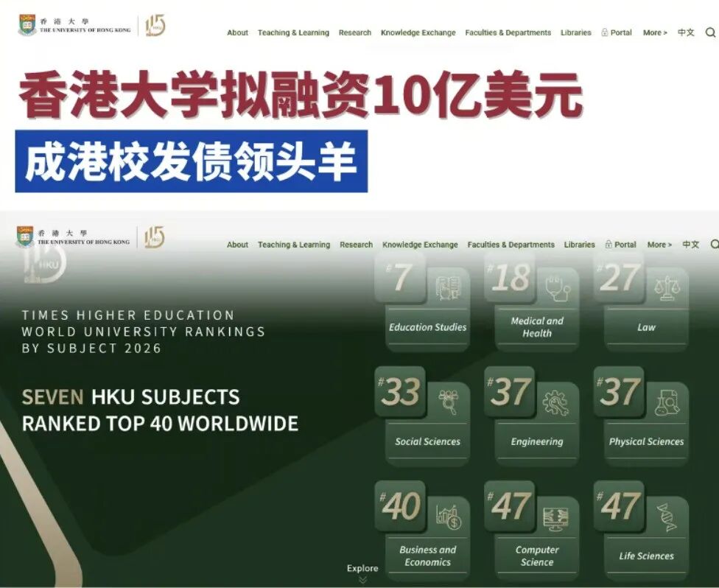This screenshot has width=719, height=588.
Task: Open the search magnifier in the top header
Action: click(710, 32)
